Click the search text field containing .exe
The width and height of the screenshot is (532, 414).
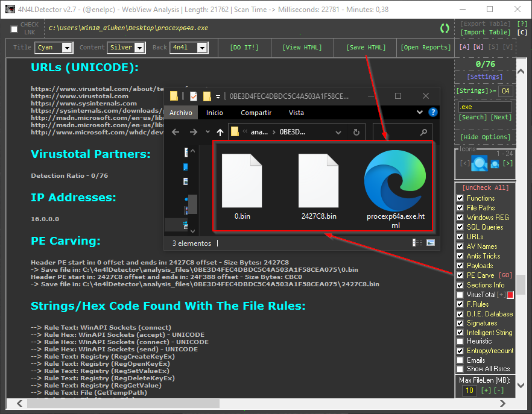coord(485,107)
